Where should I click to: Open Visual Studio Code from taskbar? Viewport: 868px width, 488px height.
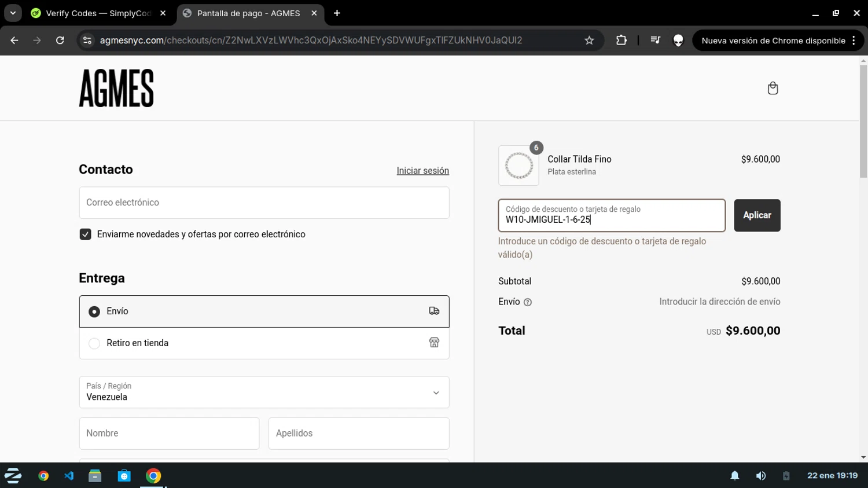click(x=69, y=476)
